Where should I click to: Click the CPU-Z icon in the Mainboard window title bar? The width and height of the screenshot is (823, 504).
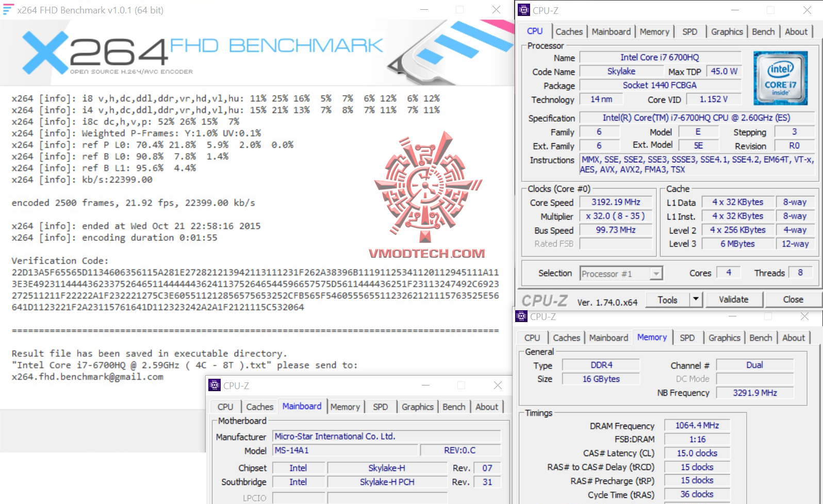pos(214,385)
